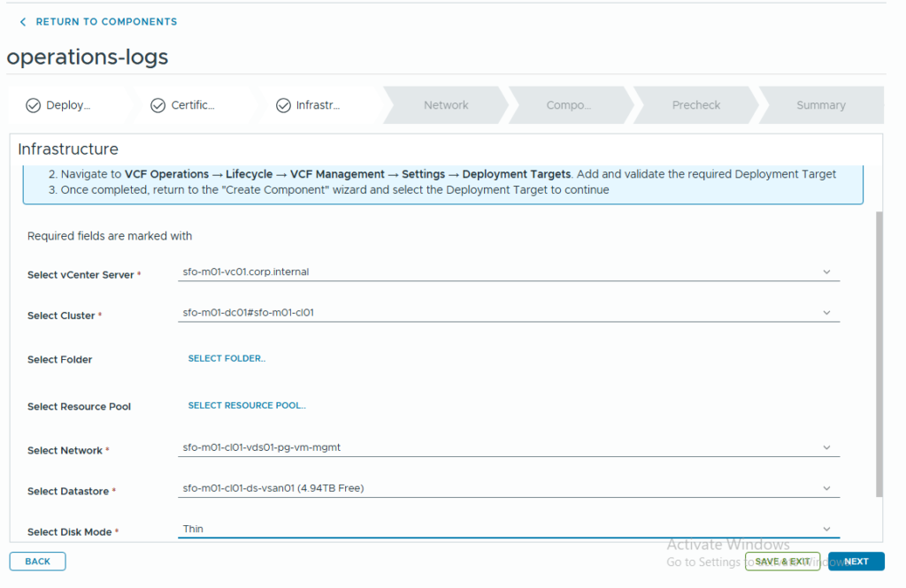The image size is (906, 588).
Task: Expand the Select Network dropdown chevron
Action: click(x=826, y=447)
